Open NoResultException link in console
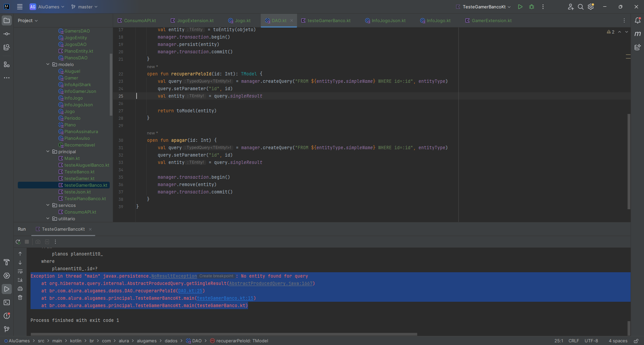 coord(174,276)
